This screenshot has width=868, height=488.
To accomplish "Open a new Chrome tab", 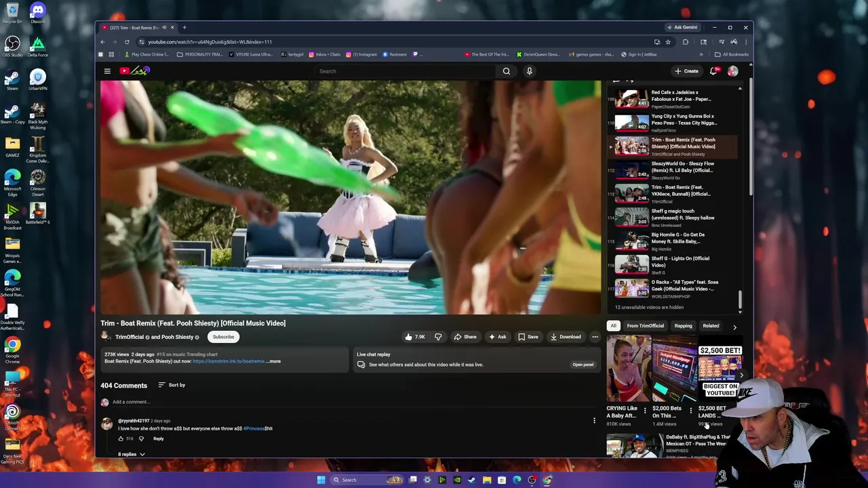I will 184,28.
